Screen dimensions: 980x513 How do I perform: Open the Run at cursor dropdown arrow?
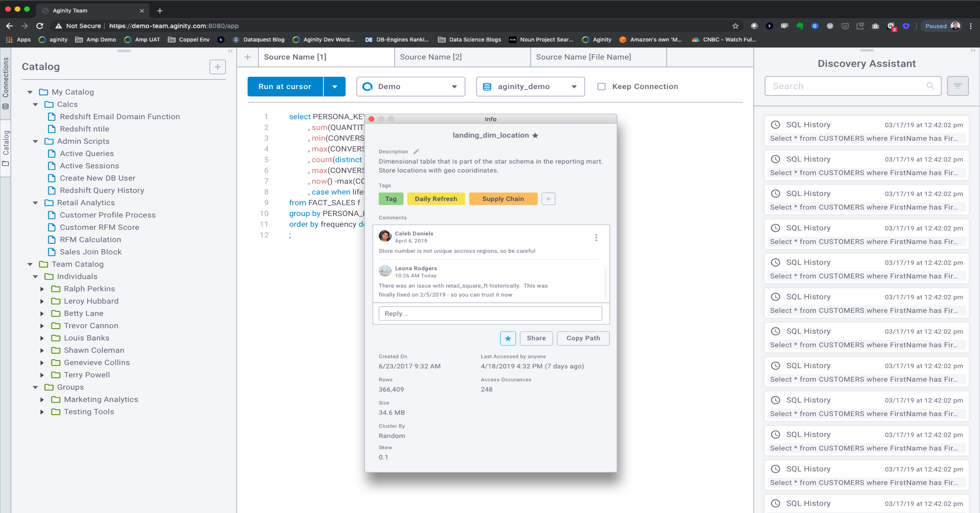334,86
